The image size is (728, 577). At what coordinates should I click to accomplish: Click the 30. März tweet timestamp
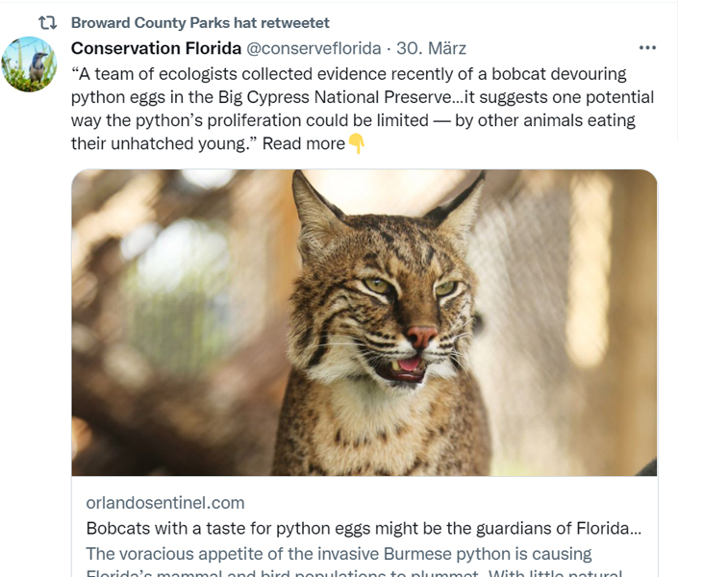pyautogui.click(x=432, y=48)
